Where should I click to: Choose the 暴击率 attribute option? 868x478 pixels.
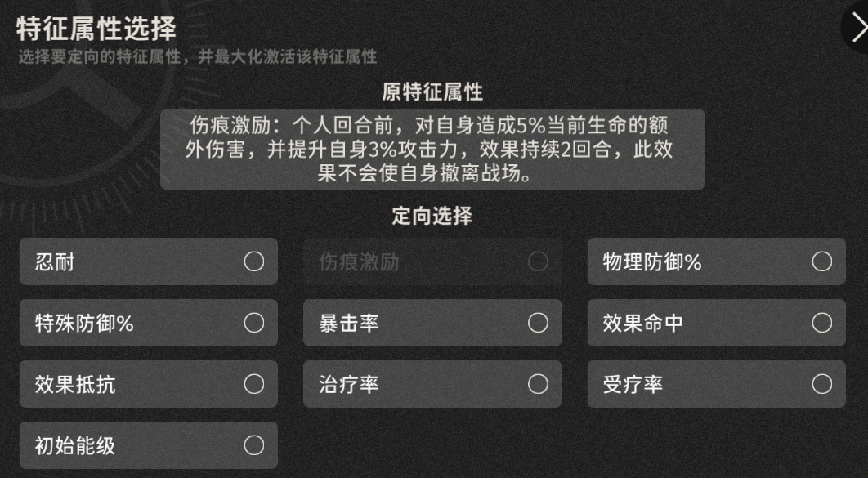[x=432, y=323]
